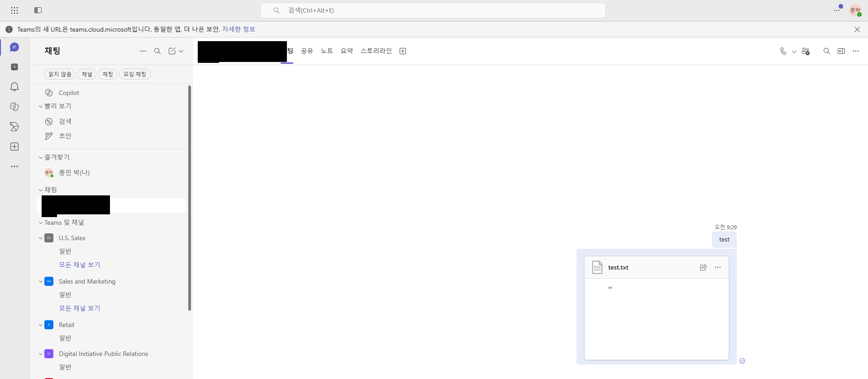
Task: Collapse the U.S. Sales team
Action: coord(41,238)
